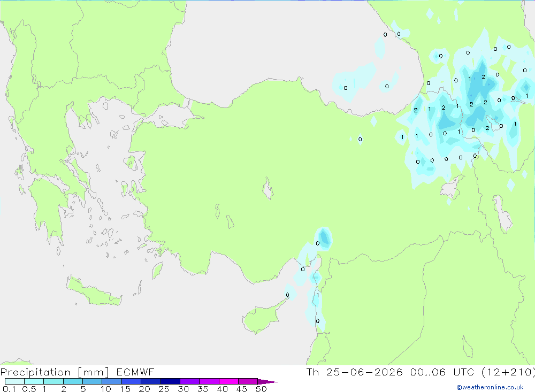The image size is (535, 392).
Task: Click the '50' legend scale label
Action: click(261, 389)
